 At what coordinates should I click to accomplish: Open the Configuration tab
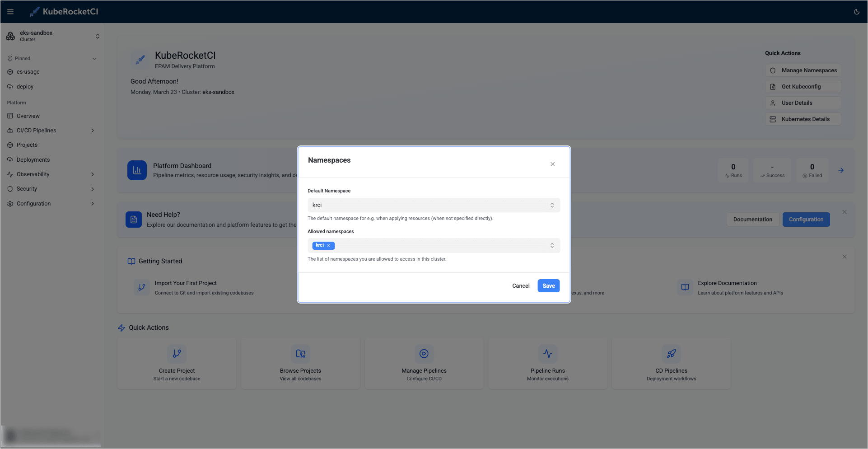806,219
